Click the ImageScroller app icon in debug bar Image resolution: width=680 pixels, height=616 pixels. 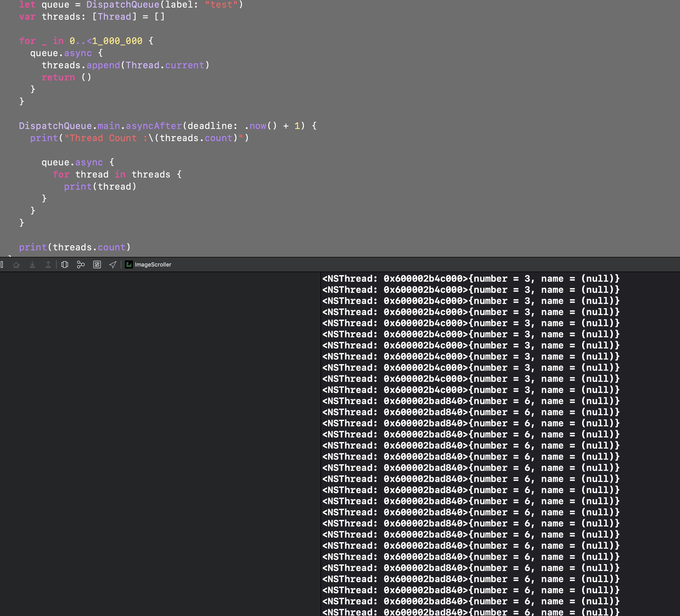(x=129, y=265)
